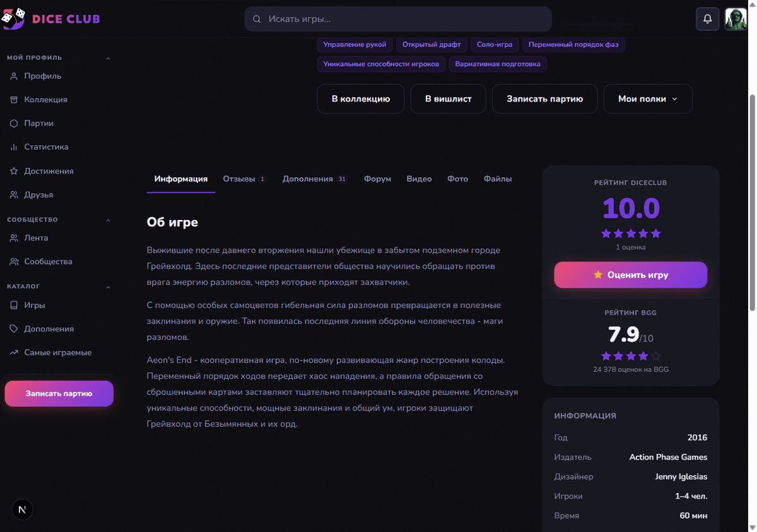Click the Action Phase Games publisher value
757x532 pixels.
(668, 458)
